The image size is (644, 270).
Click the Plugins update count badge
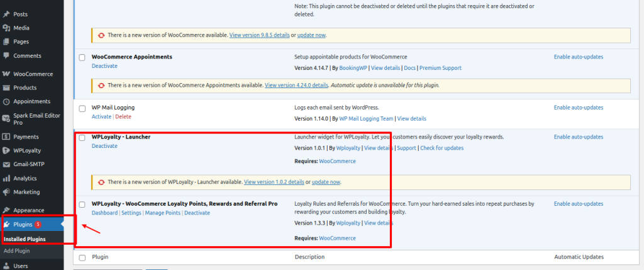click(x=38, y=225)
